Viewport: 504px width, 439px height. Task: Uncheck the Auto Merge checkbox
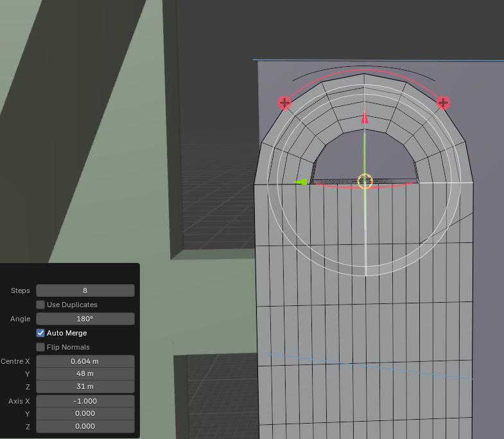pyautogui.click(x=40, y=333)
